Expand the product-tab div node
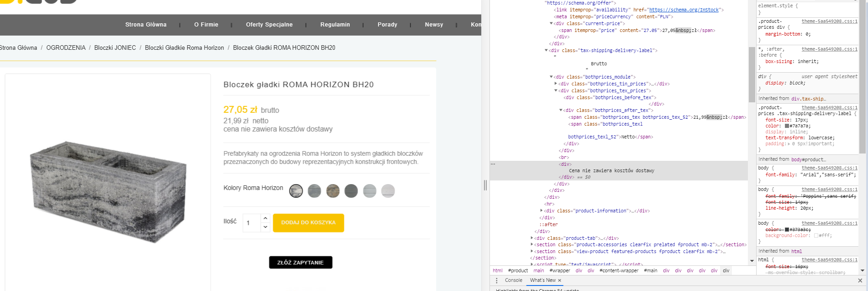The width and height of the screenshot is (868, 291). (532, 238)
